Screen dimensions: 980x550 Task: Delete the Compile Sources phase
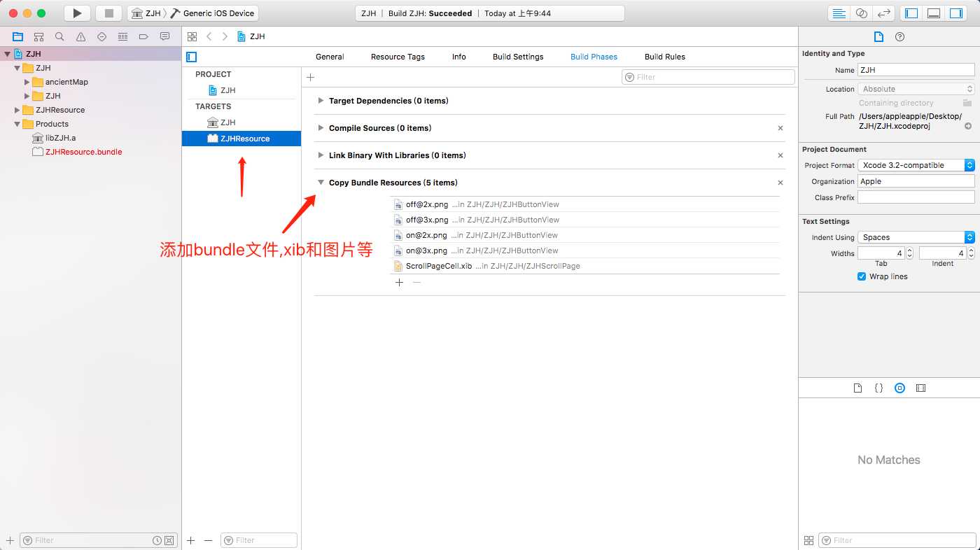point(780,128)
